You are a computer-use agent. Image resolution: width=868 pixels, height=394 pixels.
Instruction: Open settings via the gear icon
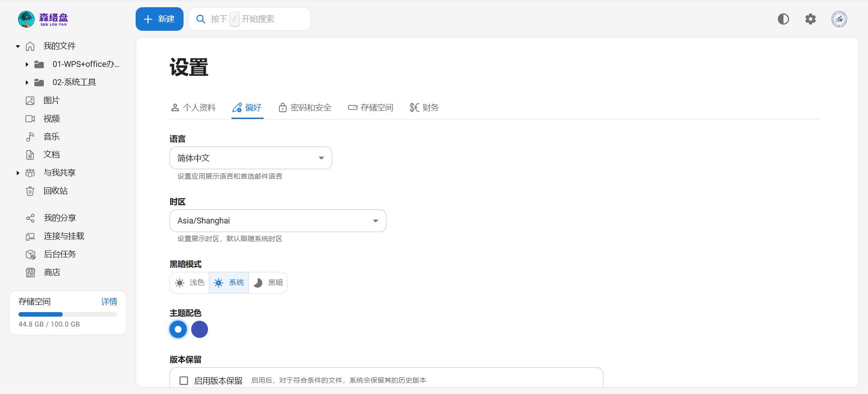[810, 19]
